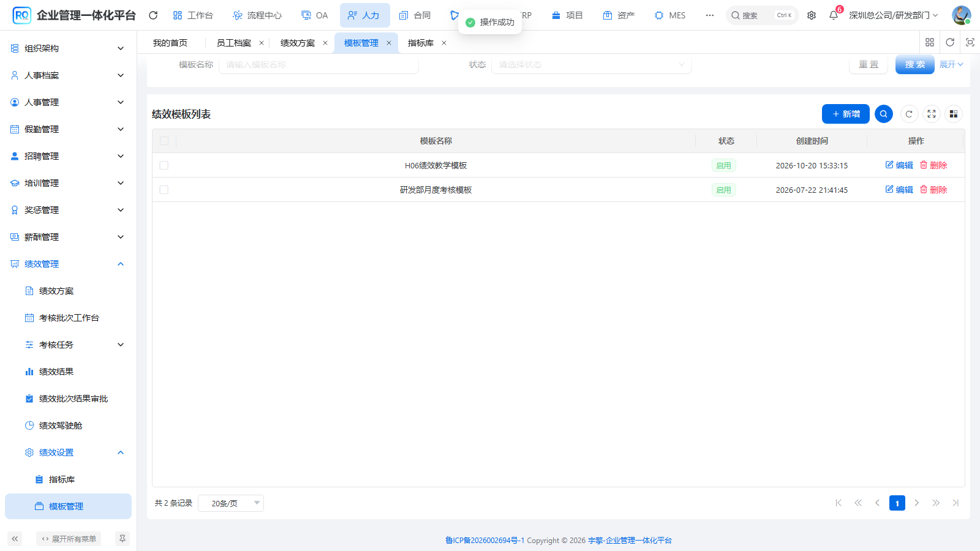The image size is (980, 551).
Task: Click 展开所有菜单 at the sidebar bottom
Action: [69, 539]
